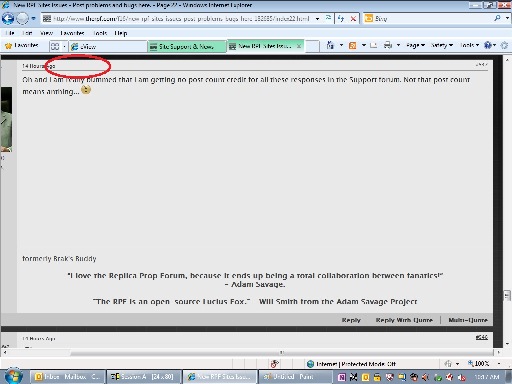The height and width of the screenshot is (384, 512).
Task: Open the Favorites star button
Action: pos(22,45)
